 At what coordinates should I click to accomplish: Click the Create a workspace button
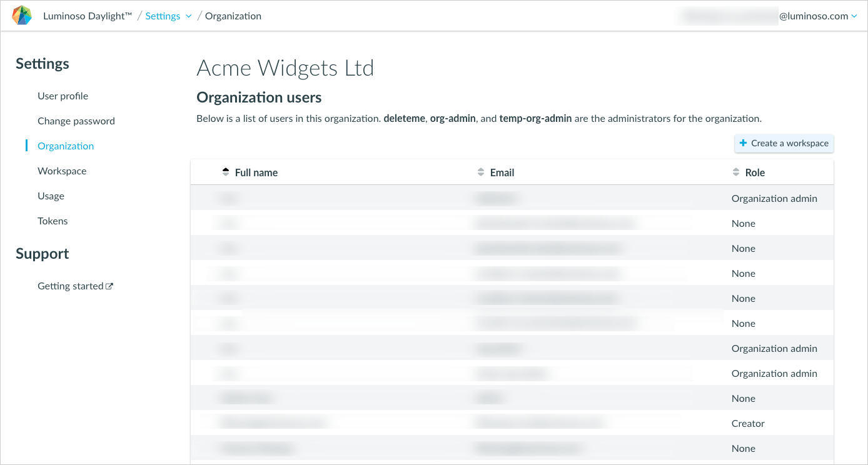point(784,143)
